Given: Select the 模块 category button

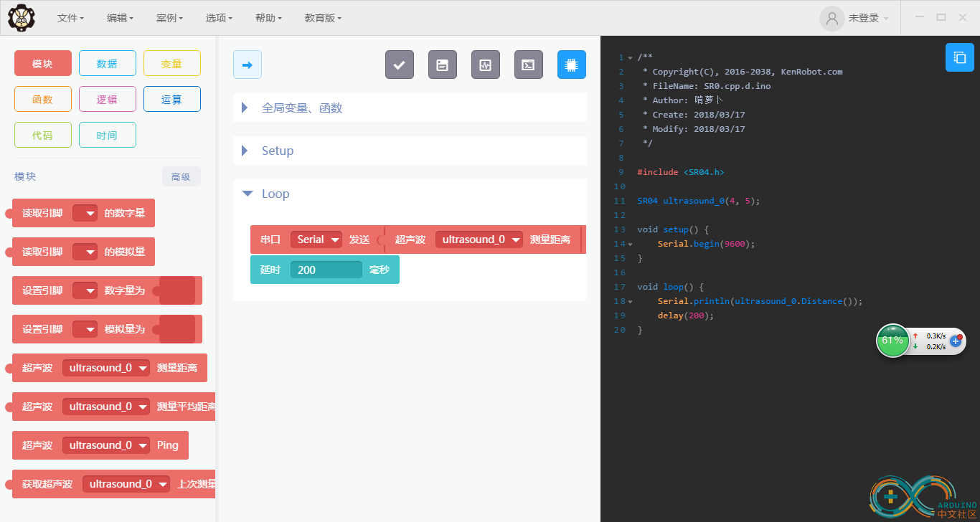Looking at the screenshot, I should (43, 63).
